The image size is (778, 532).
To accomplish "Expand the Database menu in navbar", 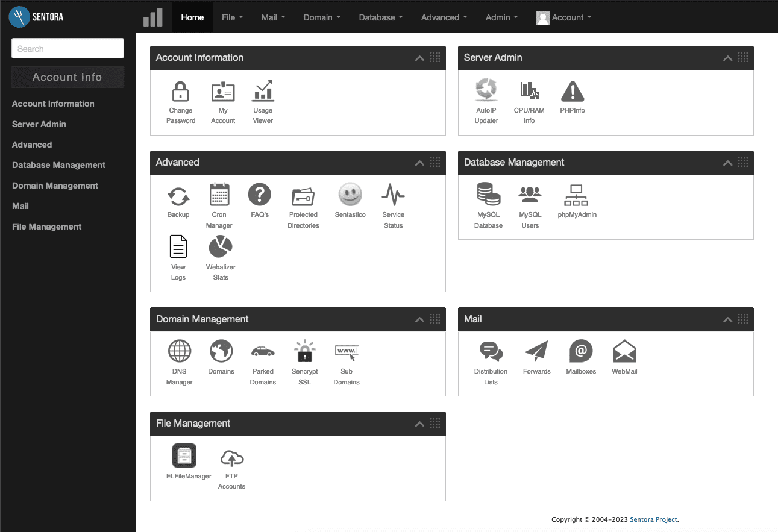I will 380,17.
